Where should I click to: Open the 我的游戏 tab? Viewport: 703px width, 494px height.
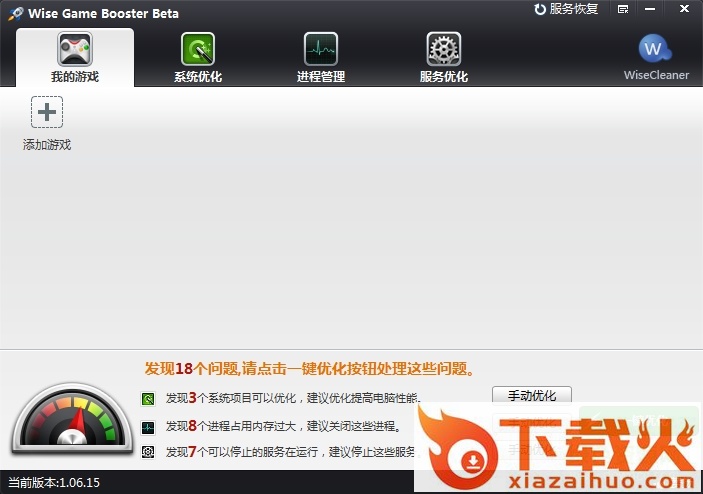pyautogui.click(x=75, y=57)
